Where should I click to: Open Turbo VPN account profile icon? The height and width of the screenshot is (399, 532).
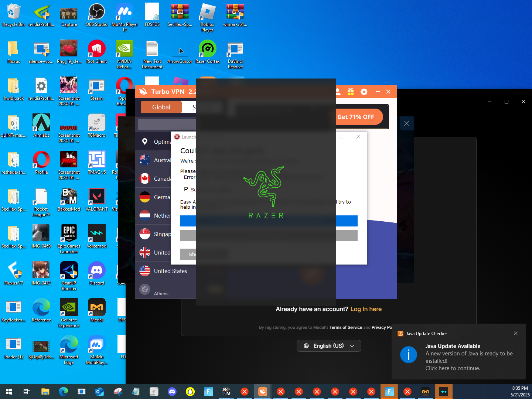(x=338, y=92)
